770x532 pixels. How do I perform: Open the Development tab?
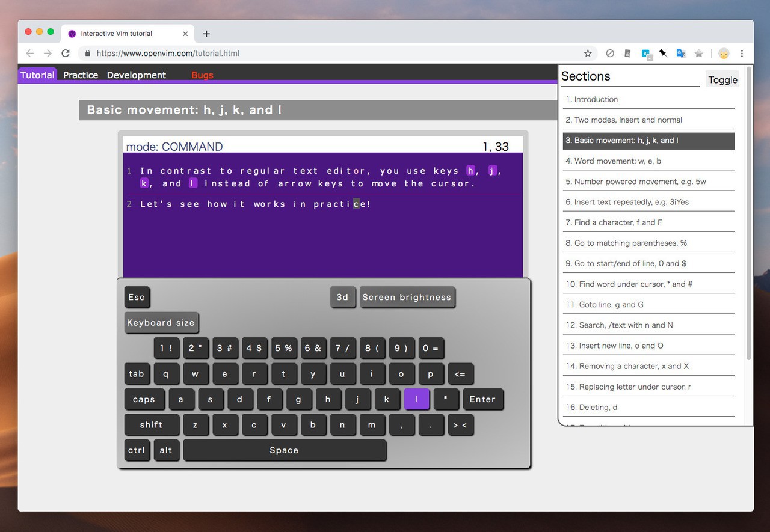(137, 75)
